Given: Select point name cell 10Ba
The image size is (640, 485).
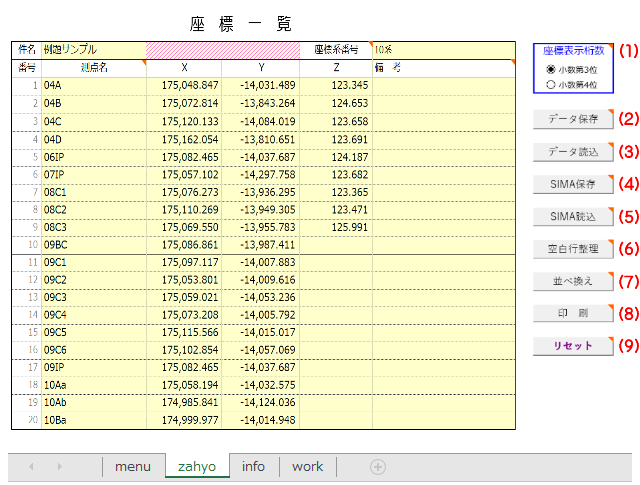Looking at the screenshot, I should [x=94, y=420].
